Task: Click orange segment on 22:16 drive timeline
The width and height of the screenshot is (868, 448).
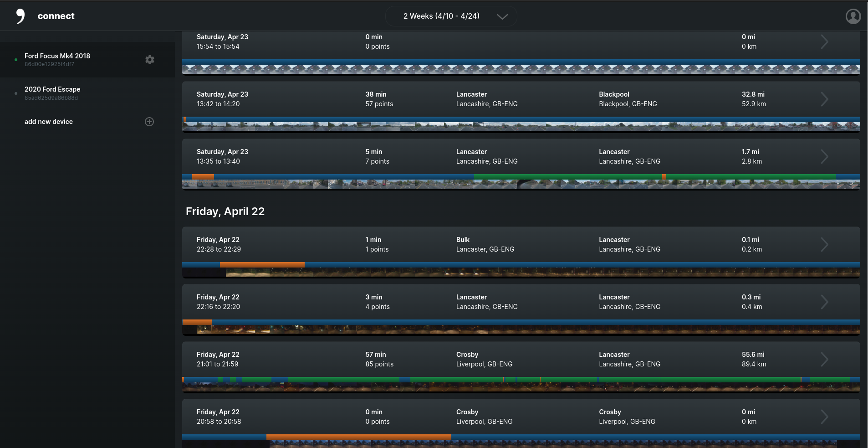Action: pos(197,322)
